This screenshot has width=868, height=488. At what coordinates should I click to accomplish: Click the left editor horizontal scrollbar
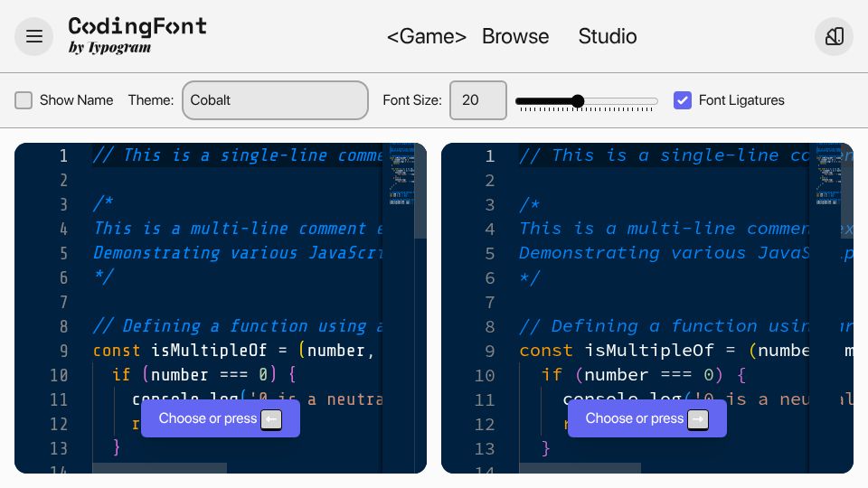coord(159,468)
